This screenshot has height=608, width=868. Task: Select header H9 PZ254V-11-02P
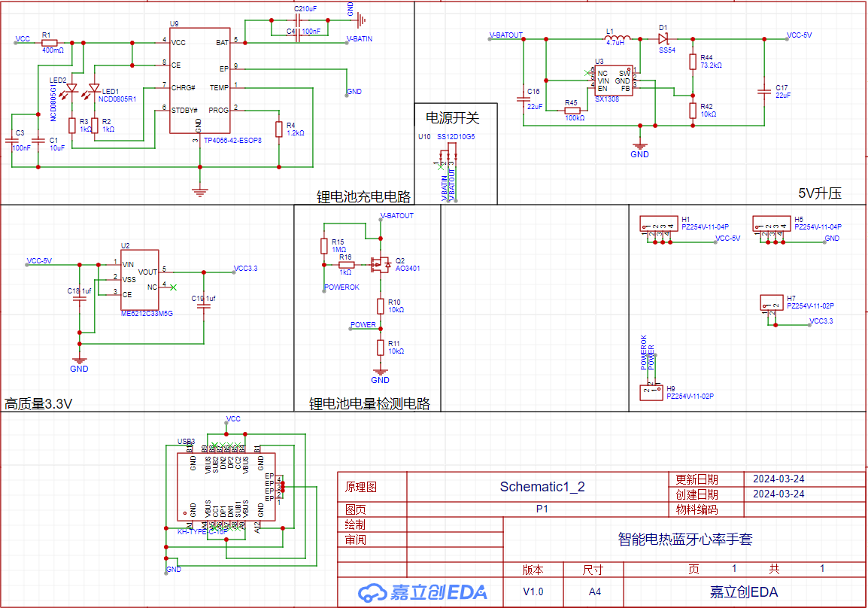(651, 393)
